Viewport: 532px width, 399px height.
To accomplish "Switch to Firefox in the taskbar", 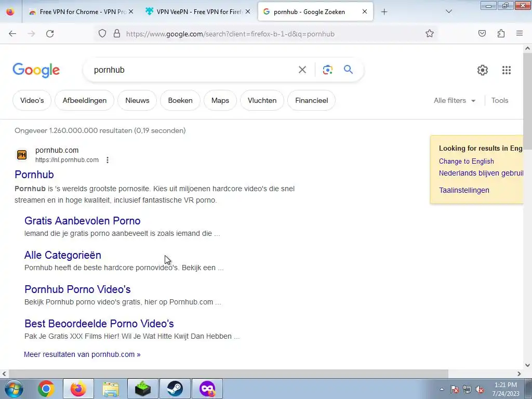I will (78, 389).
